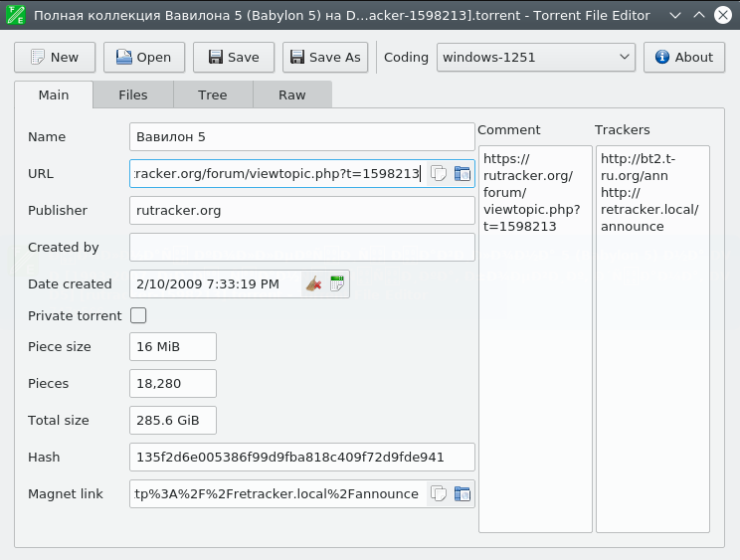Switch to the Files tab
Screen dimensions: 740x560
pos(133,94)
